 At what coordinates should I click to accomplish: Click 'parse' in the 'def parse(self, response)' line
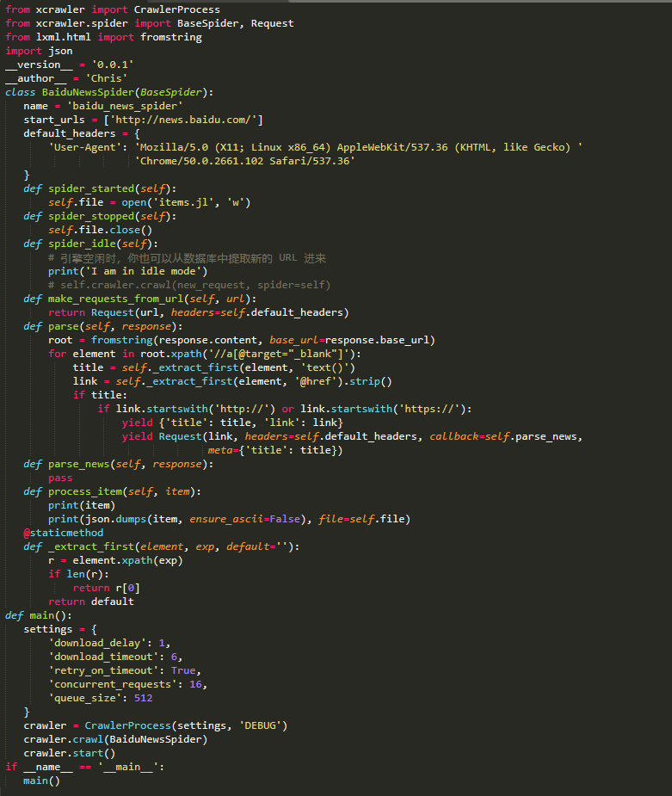click(64, 326)
